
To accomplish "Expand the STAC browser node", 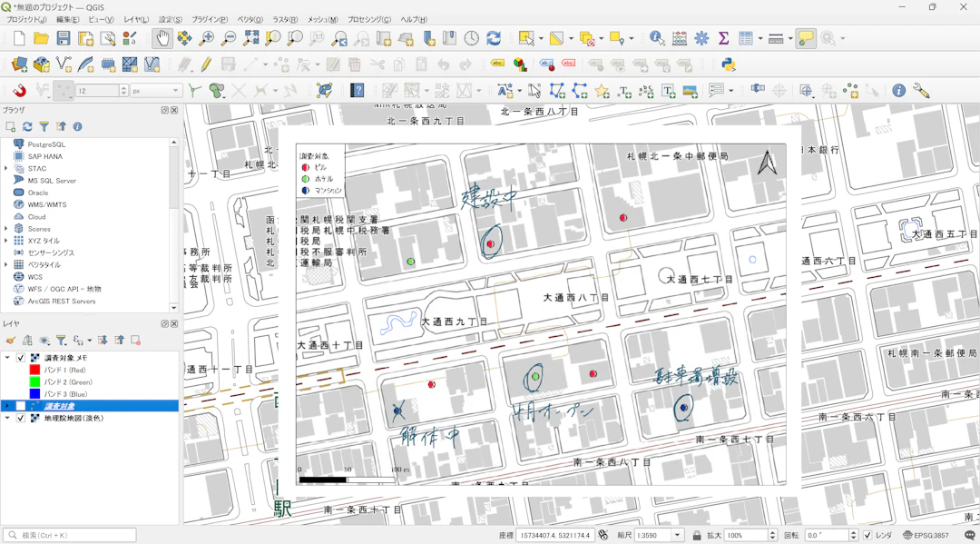I will coord(6,168).
